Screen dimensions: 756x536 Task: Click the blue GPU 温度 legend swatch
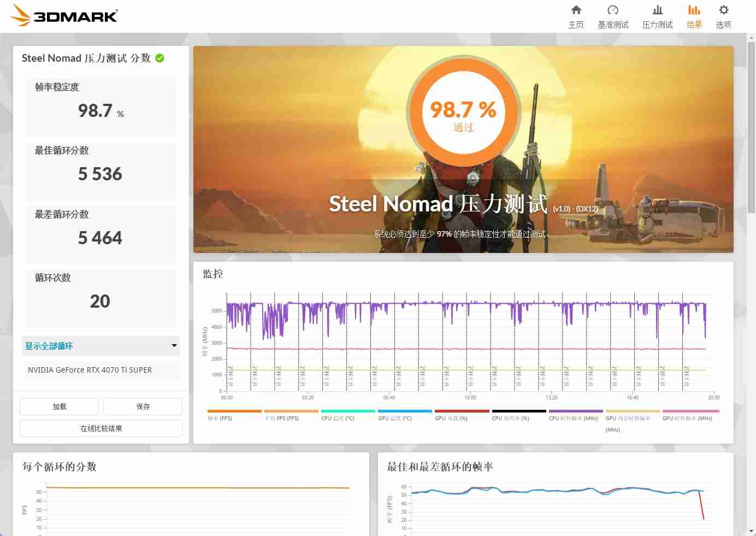[x=405, y=411]
